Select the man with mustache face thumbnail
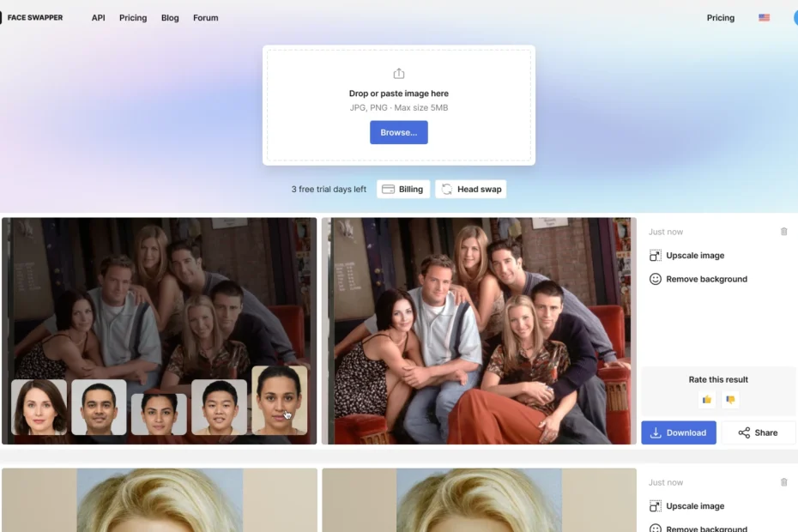 pyautogui.click(x=99, y=408)
